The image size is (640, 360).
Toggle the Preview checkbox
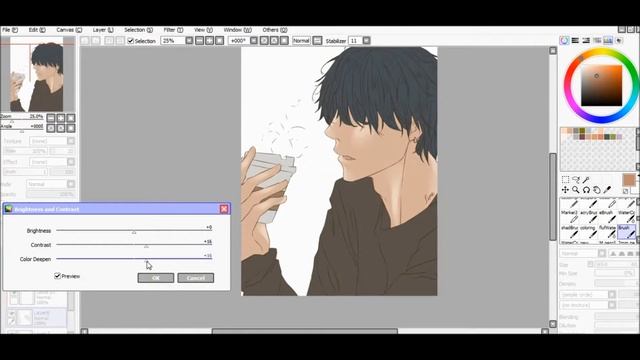[x=58, y=276]
